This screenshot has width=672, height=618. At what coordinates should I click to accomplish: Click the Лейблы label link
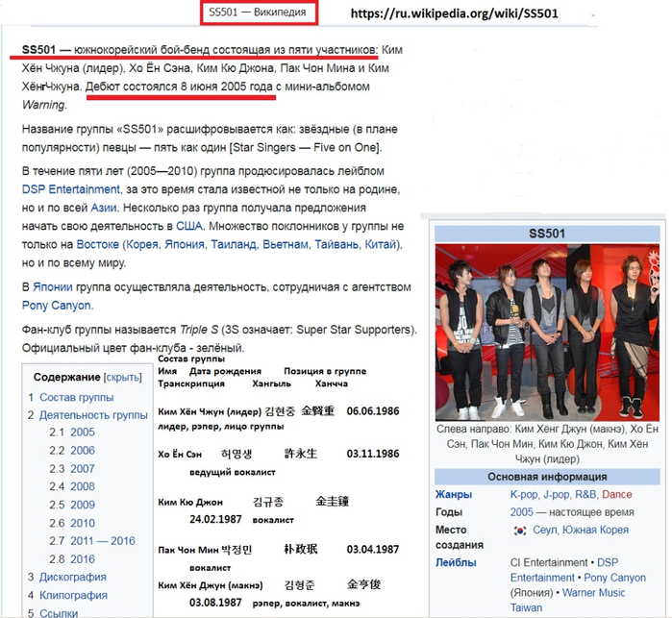pos(456,562)
